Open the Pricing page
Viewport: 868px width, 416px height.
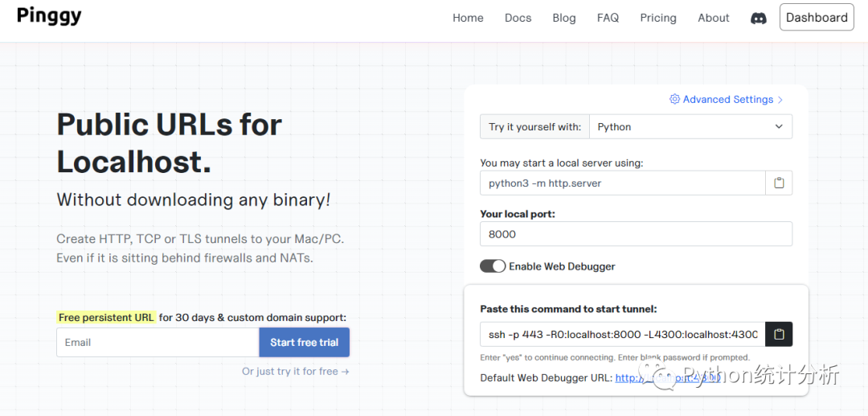coord(658,18)
